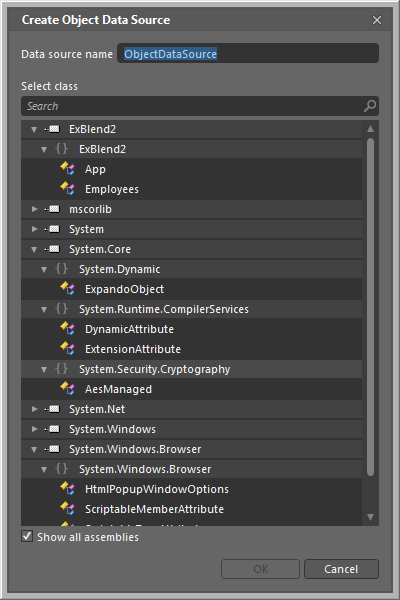Select the HtmlPopupWindowOptions class text
Viewport: 400px width, 600px height.
pos(157,489)
